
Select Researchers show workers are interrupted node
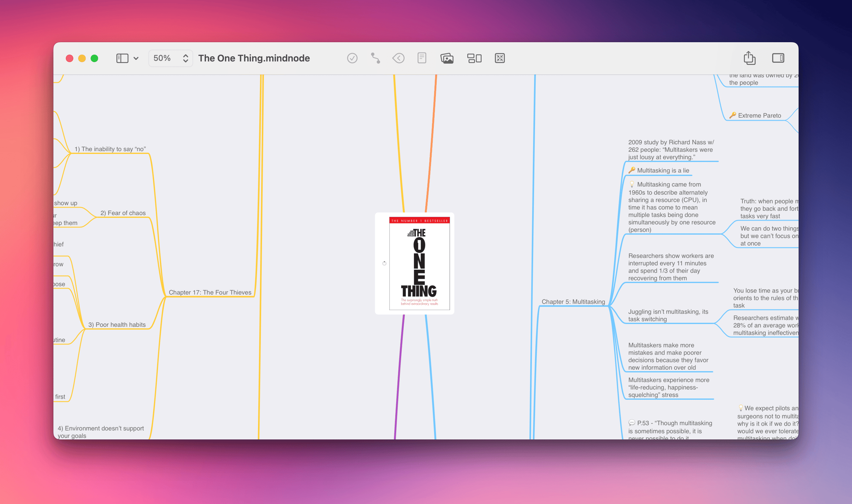pos(671,267)
